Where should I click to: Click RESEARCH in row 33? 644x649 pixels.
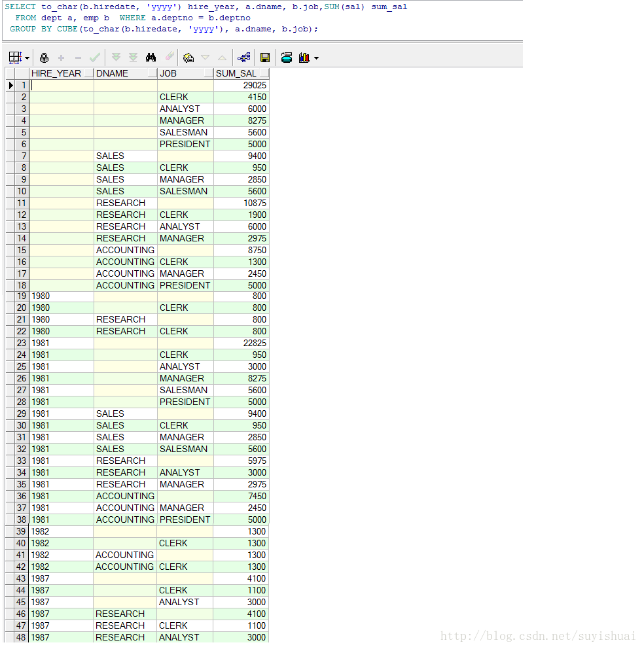pos(126,461)
